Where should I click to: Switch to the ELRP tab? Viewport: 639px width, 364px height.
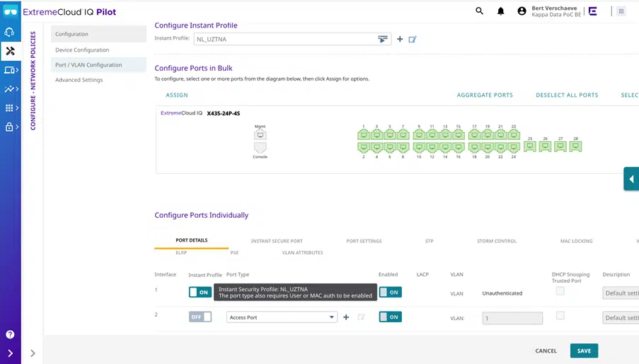pyautogui.click(x=181, y=253)
